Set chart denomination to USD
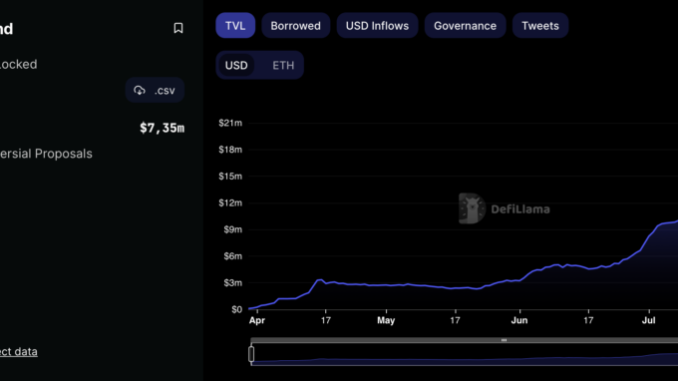The height and width of the screenshot is (381, 678). coord(236,65)
